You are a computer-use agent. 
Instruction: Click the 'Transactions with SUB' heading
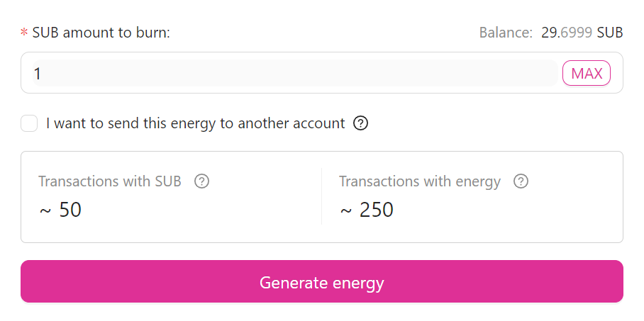(x=110, y=181)
